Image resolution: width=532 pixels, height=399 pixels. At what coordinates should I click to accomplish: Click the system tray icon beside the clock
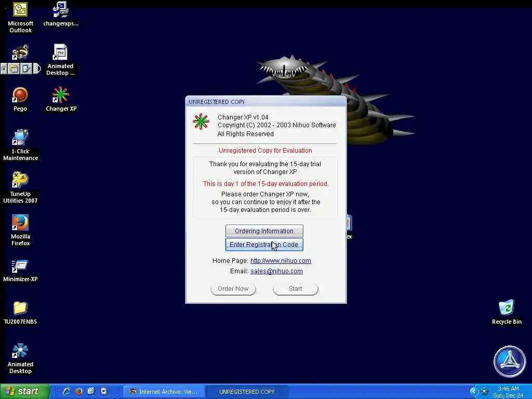point(485,392)
